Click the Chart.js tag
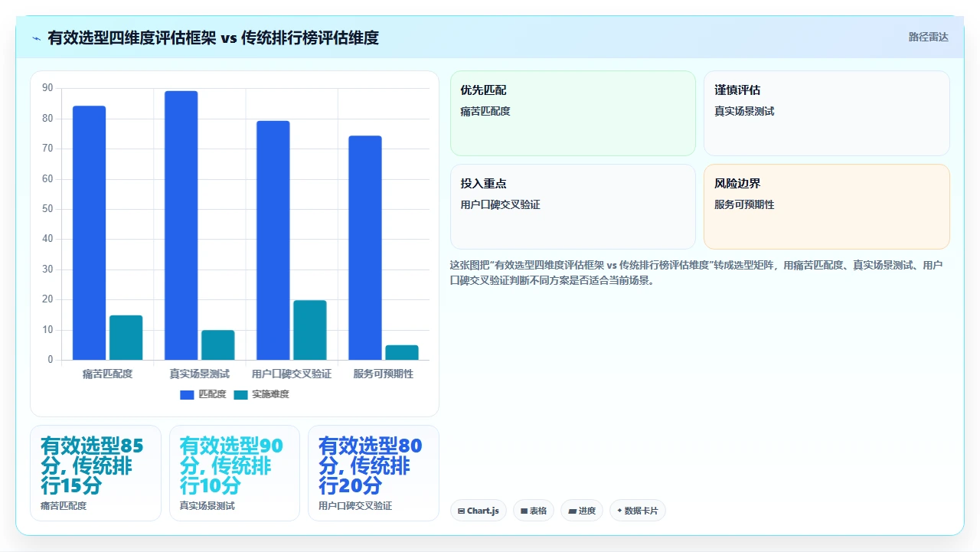This screenshot has width=980, height=552. pyautogui.click(x=479, y=511)
